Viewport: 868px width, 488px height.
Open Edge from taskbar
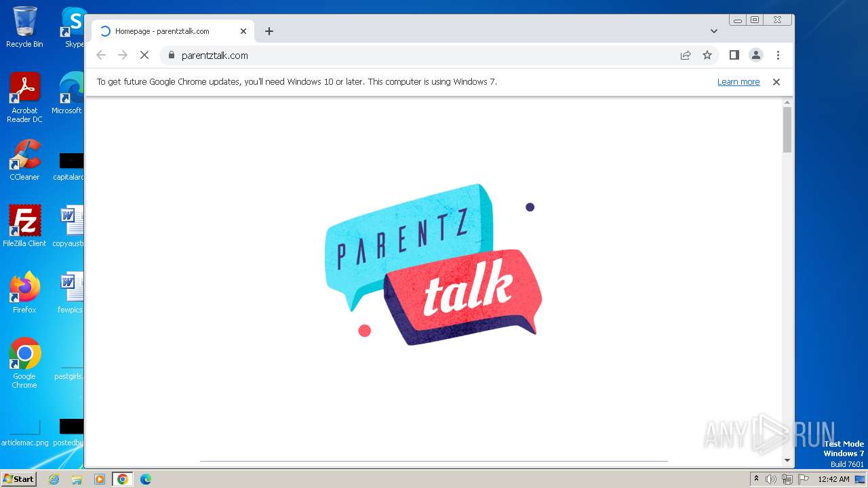[146, 479]
